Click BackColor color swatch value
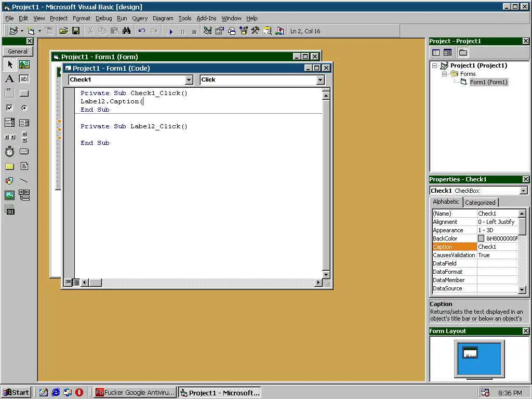This screenshot has height=399, width=532. click(481, 238)
